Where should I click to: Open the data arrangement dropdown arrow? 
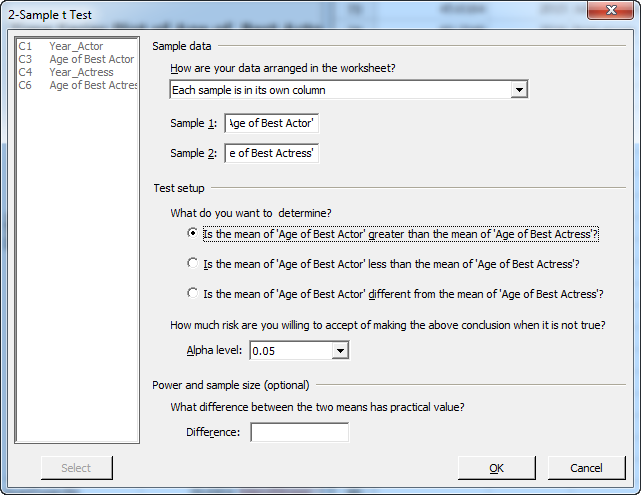518,90
